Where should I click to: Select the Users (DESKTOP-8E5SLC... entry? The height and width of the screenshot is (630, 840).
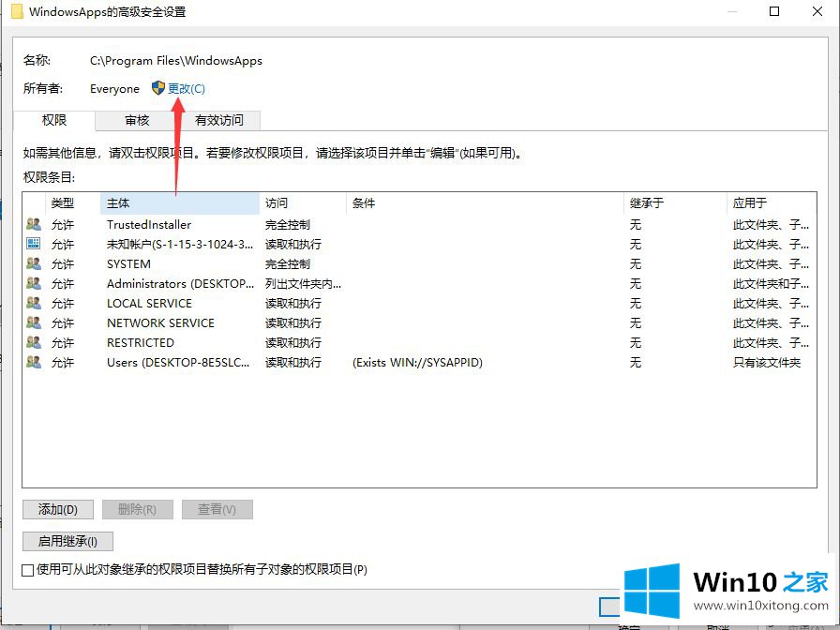178,362
